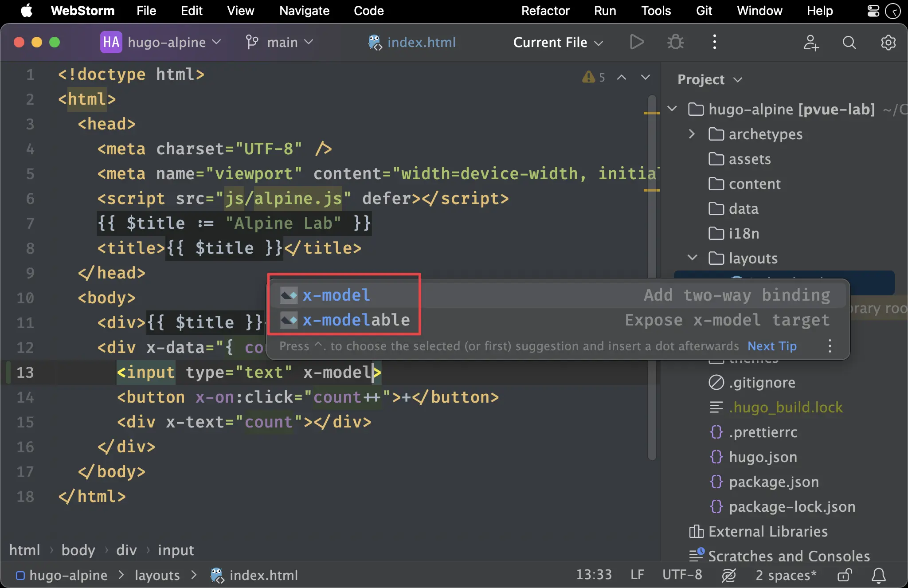Open the Tools menu
The image size is (908, 588).
point(656,11)
